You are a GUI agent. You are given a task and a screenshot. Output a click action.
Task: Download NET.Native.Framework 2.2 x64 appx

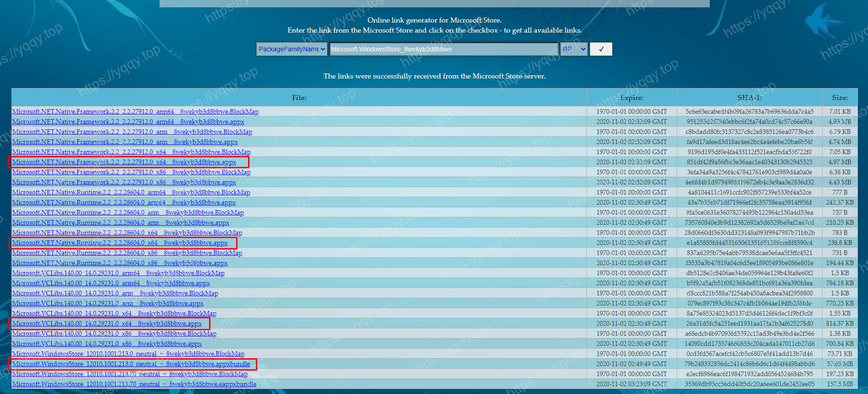click(124, 162)
